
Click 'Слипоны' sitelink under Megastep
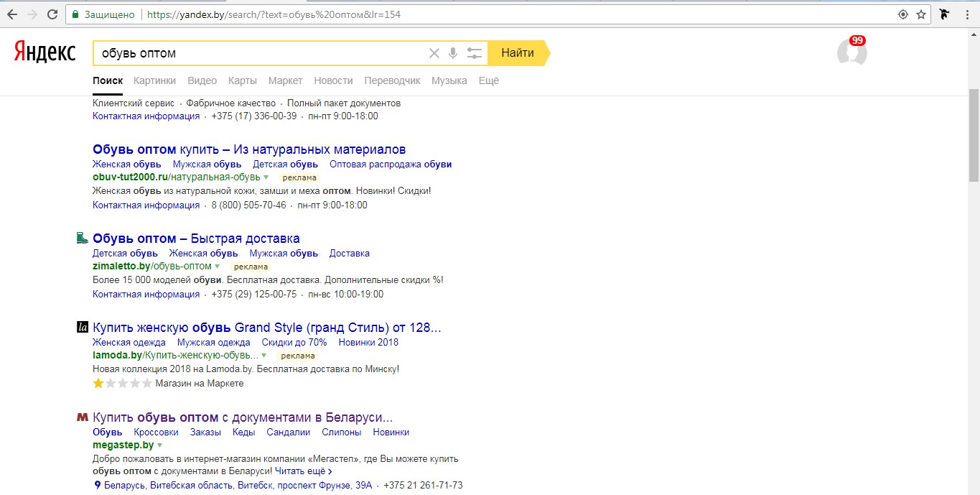pos(342,432)
